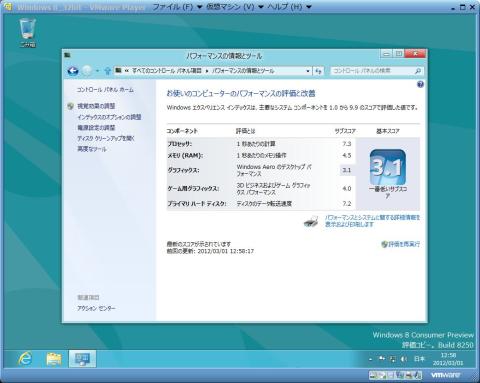Click the taskbar clock showing 12:58
Viewport: 480px width, 383px height.
(x=448, y=359)
